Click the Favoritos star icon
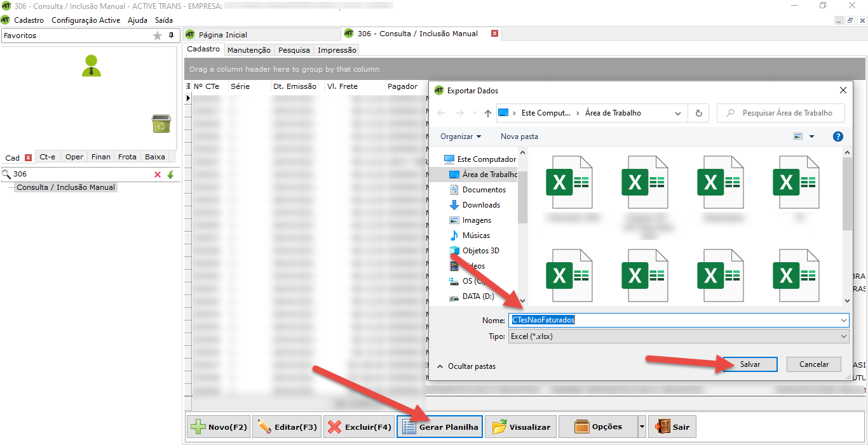This screenshot has height=445, width=868. (x=158, y=36)
